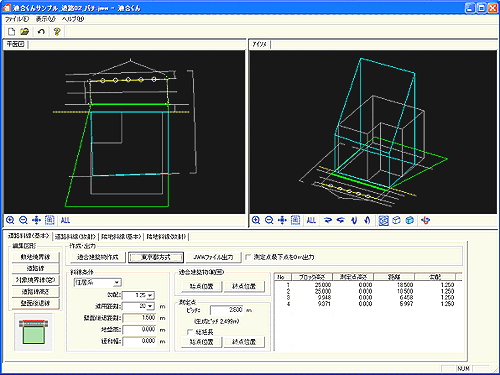The height and width of the screenshot is (375, 500).
Task: Click 始点位置 in 適合建築物範囲 group
Action: point(202,286)
